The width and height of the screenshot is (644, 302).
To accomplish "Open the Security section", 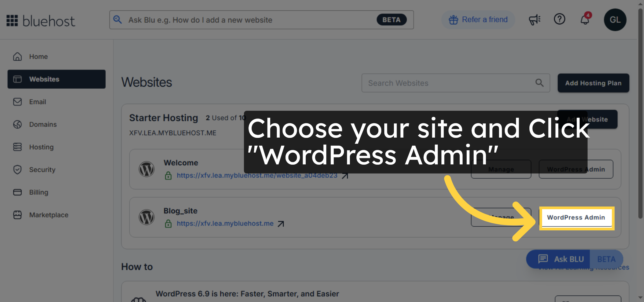I will pos(42,170).
